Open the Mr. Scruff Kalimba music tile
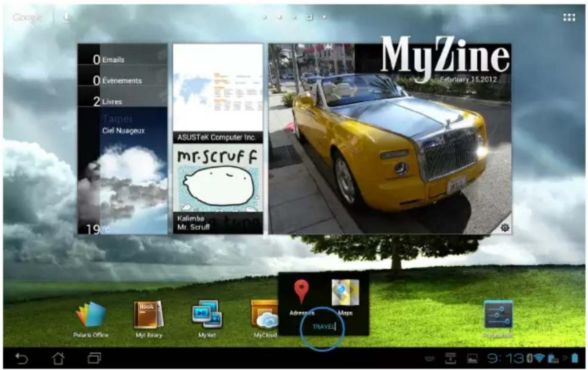Image resolution: width=588 pixels, height=370 pixels. [x=218, y=189]
